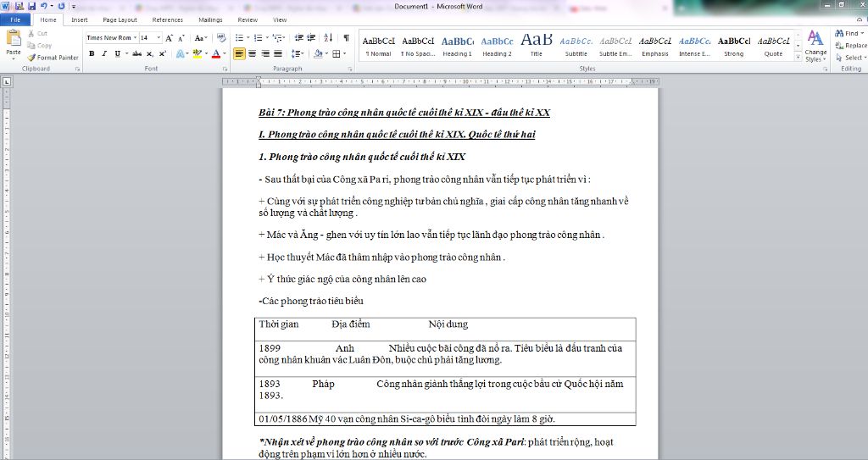This screenshot has height=460, width=868.
Task: Switch to the Review tab
Action: pos(248,20)
